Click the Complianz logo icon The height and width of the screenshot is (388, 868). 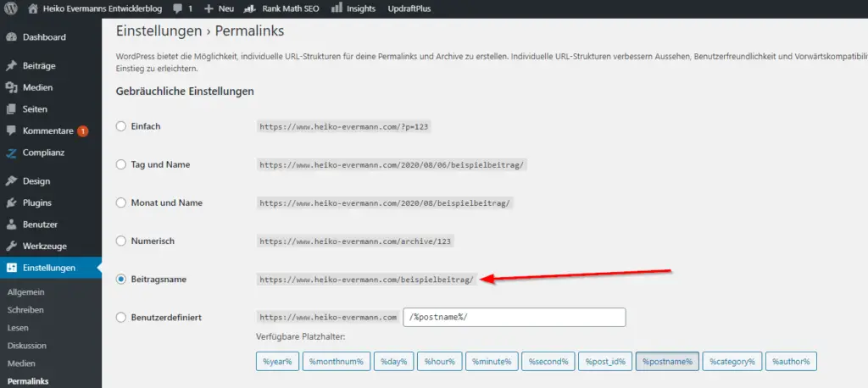click(x=12, y=152)
